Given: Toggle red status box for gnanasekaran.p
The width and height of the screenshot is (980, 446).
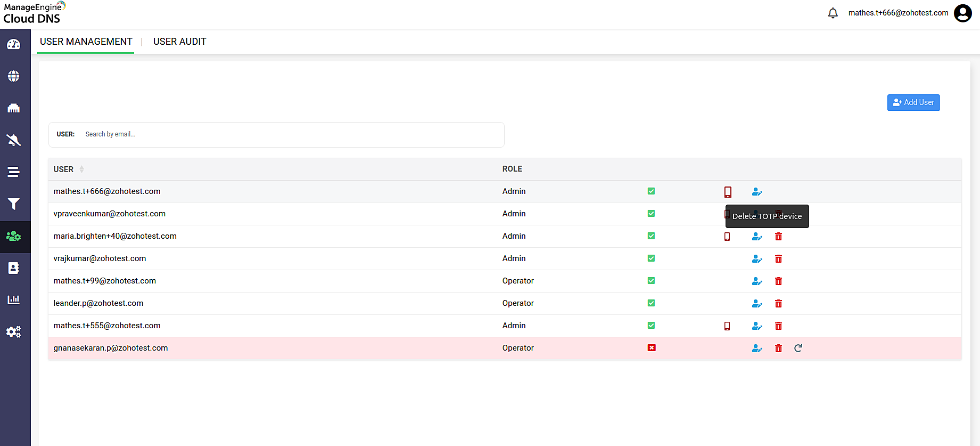Looking at the screenshot, I should pyautogui.click(x=651, y=348).
